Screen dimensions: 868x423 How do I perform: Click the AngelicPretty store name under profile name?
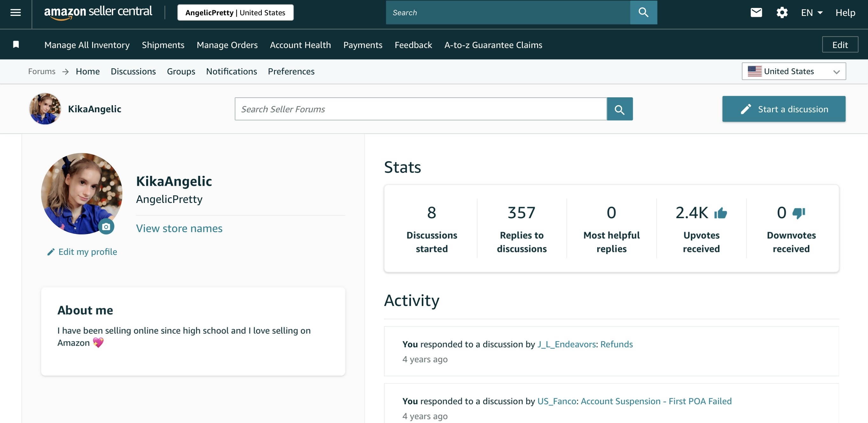(169, 199)
